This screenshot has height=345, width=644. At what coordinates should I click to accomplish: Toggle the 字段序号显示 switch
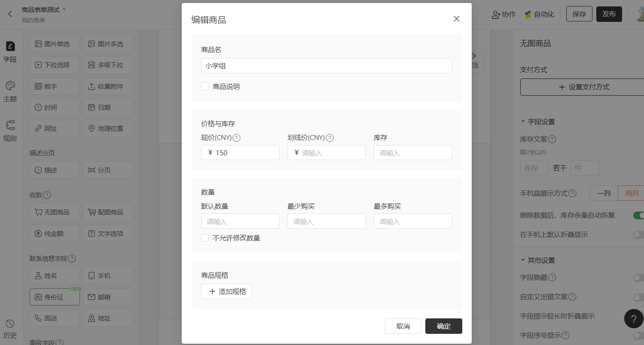point(639,335)
